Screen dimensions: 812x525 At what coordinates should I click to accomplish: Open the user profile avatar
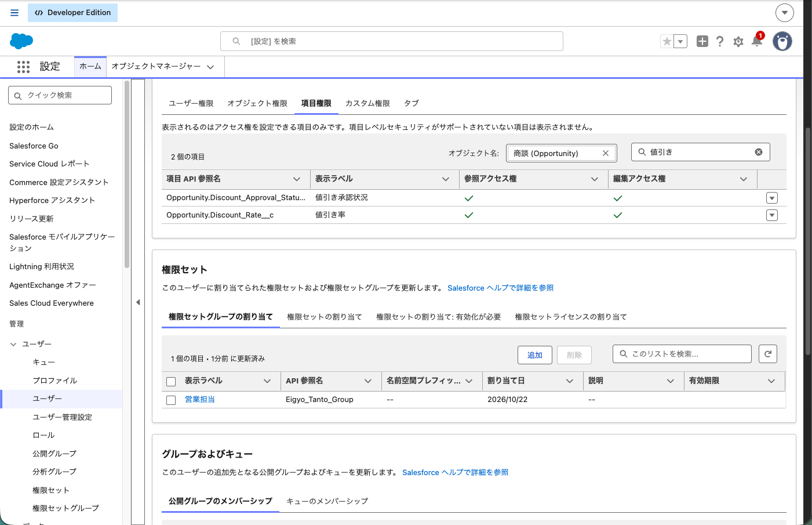(x=782, y=41)
